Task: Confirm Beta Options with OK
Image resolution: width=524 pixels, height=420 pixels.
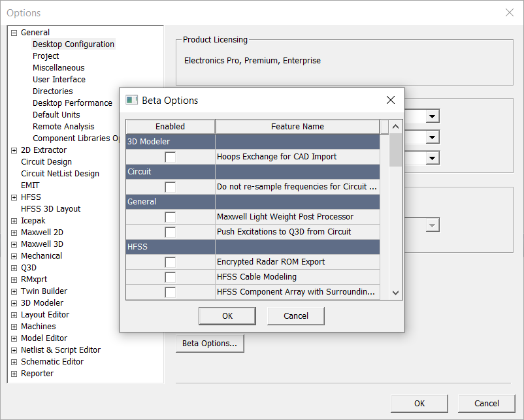Action: (227, 315)
